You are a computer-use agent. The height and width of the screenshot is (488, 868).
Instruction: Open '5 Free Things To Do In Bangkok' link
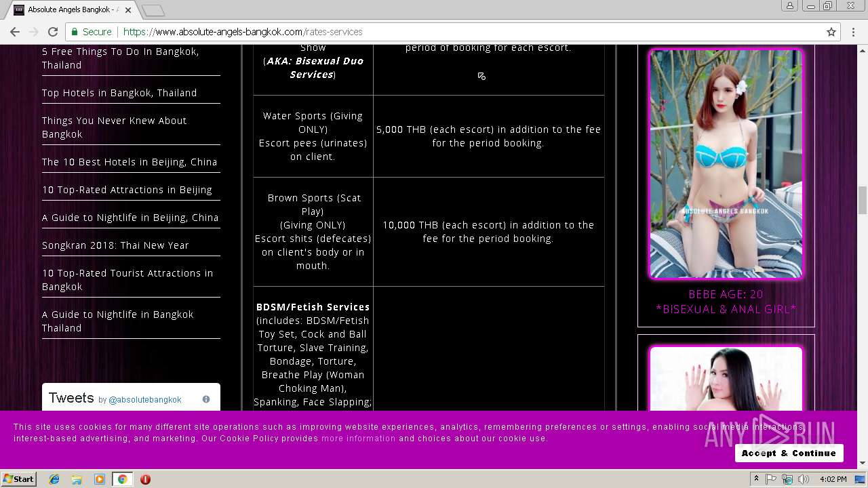point(121,58)
